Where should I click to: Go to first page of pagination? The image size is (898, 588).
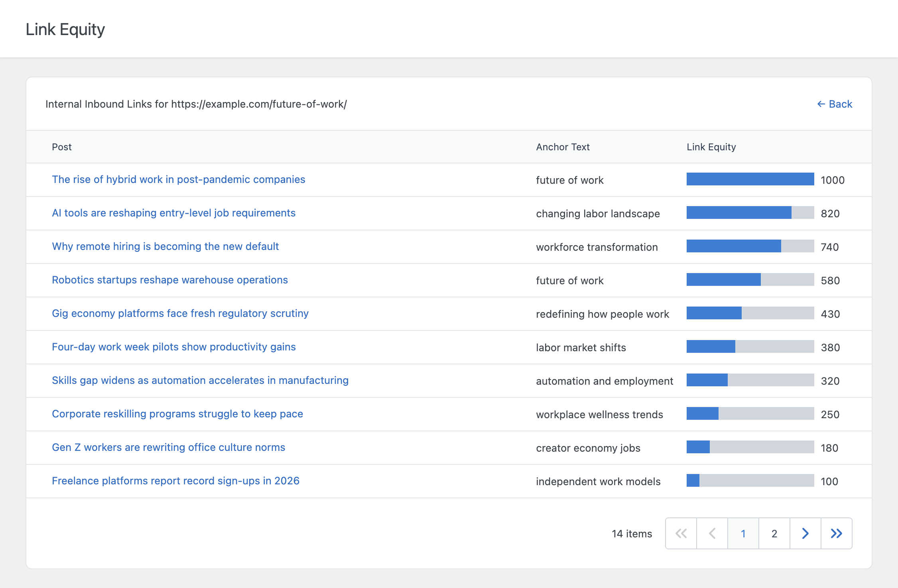(681, 533)
